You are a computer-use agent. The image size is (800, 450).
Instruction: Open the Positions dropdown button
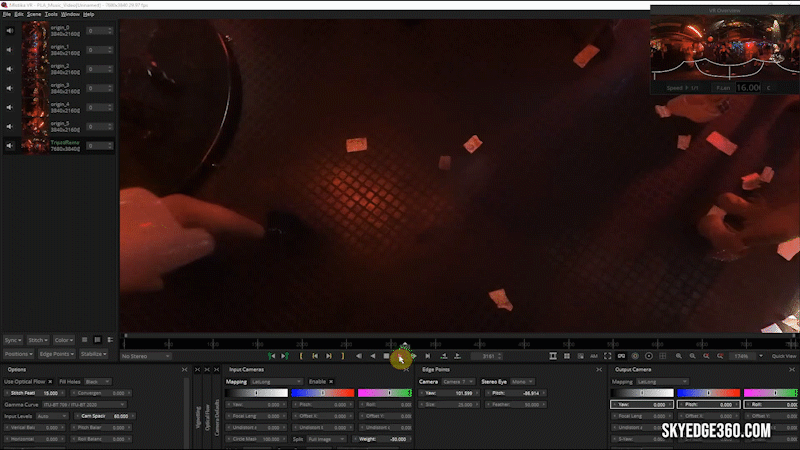click(x=18, y=354)
